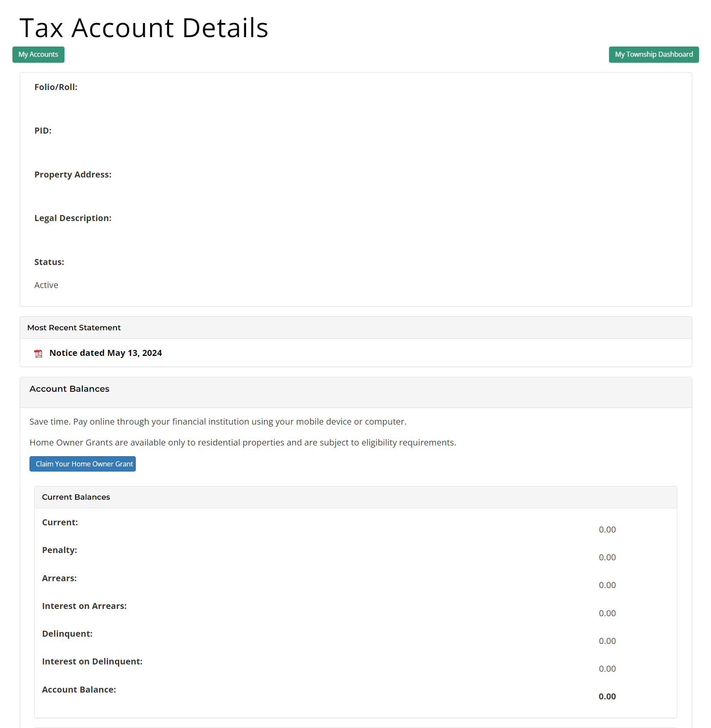Click the Tax Account Details page title
Viewport: 711px width, 728px height.
pos(143,28)
